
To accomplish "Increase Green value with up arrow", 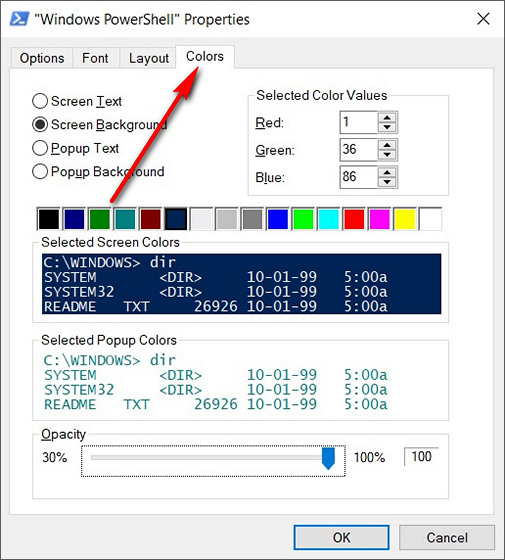I will point(387,145).
